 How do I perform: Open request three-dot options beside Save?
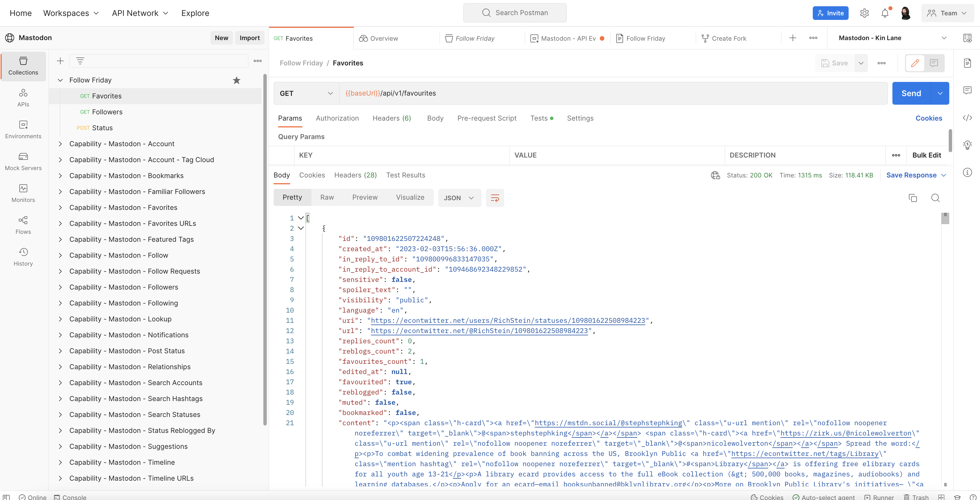(x=882, y=63)
